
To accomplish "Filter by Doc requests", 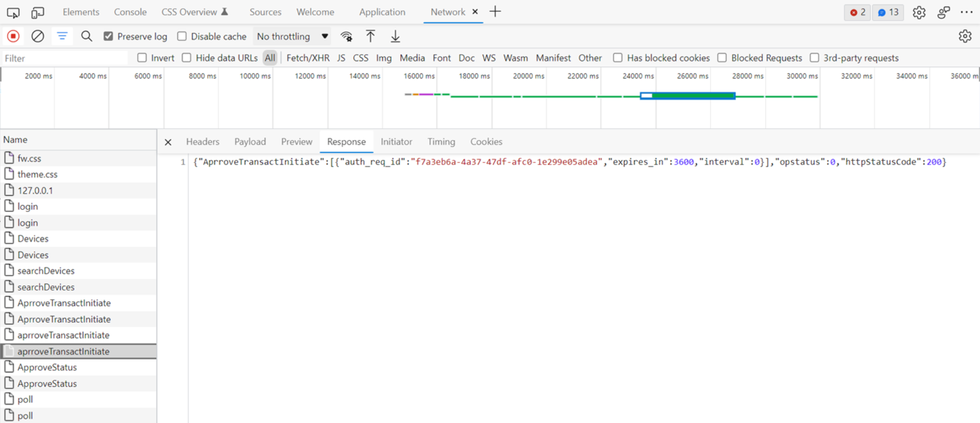I will [466, 58].
